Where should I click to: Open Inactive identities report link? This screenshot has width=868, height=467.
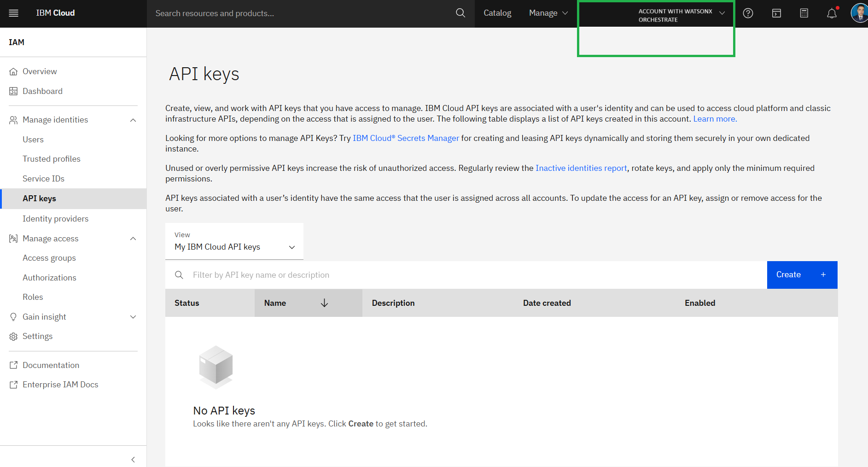pos(581,168)
